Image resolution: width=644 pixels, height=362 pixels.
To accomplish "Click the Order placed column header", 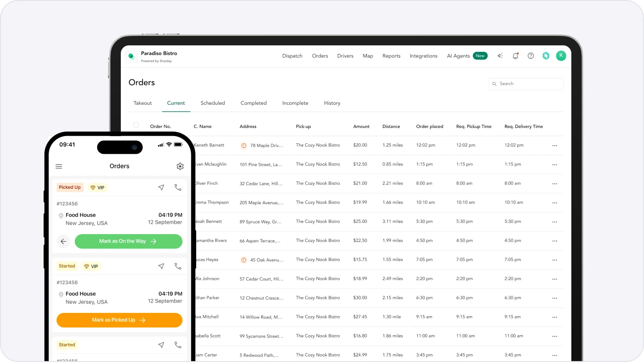I will (x=430, y=127).
